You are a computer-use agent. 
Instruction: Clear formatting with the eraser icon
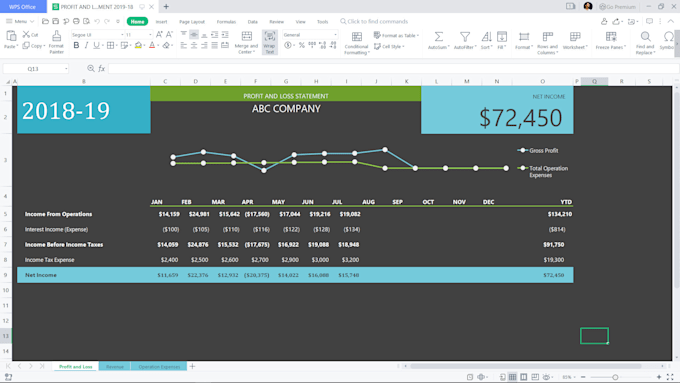166,46
